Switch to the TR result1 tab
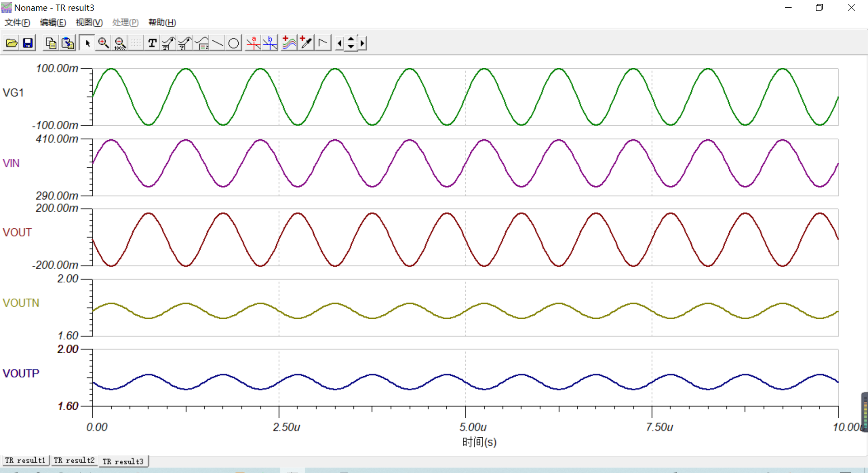The width and height of the screenshot is (868, 473). pyautogui.click(x=25, y=460)
